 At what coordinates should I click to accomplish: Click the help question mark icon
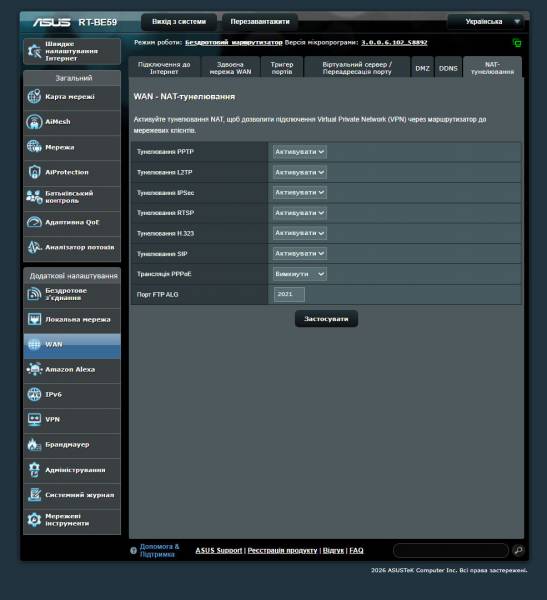click(133, 551)
